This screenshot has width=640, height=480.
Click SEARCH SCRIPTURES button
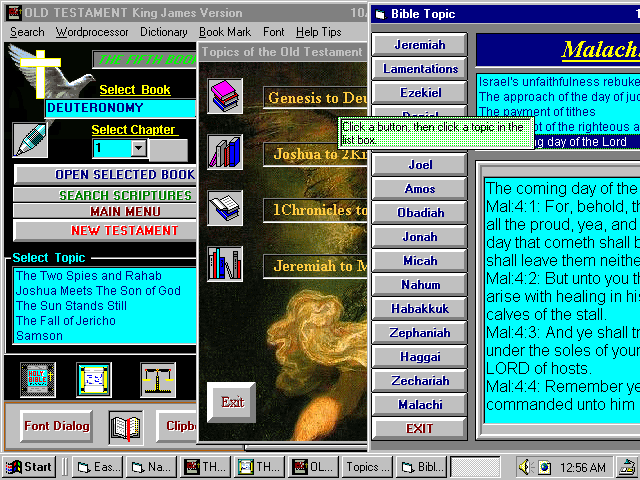click(x=105, y=195)
